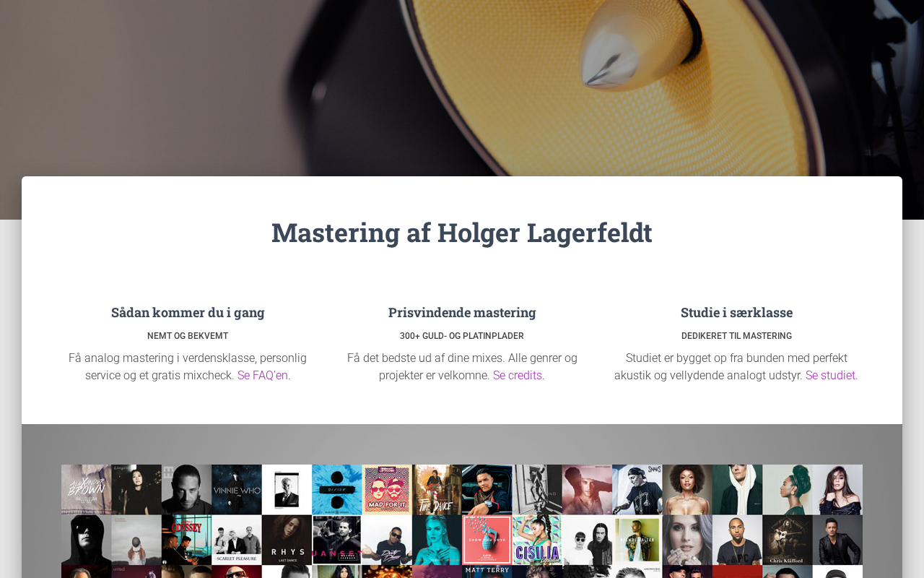The width and height of the screenshot is (924, 578).
Task: Open the 'Mad For It' album cover
Action: point(387,489)
